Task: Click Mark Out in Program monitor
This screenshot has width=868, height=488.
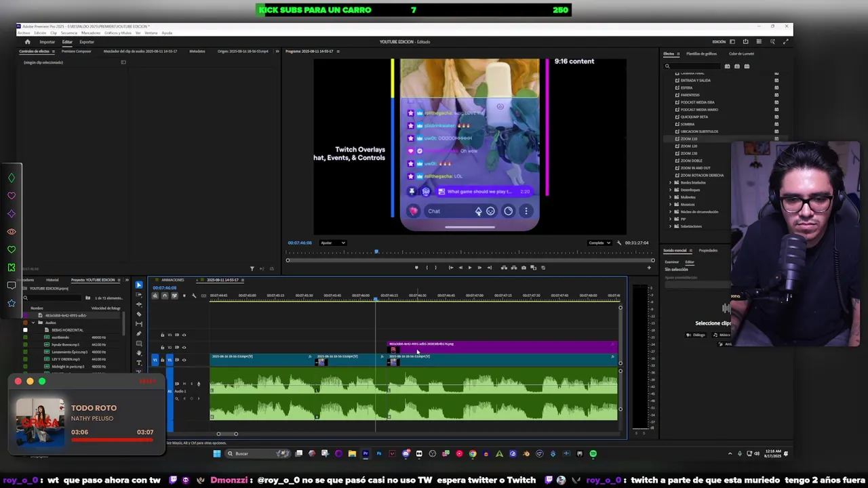Action: [x=435, y=268]
